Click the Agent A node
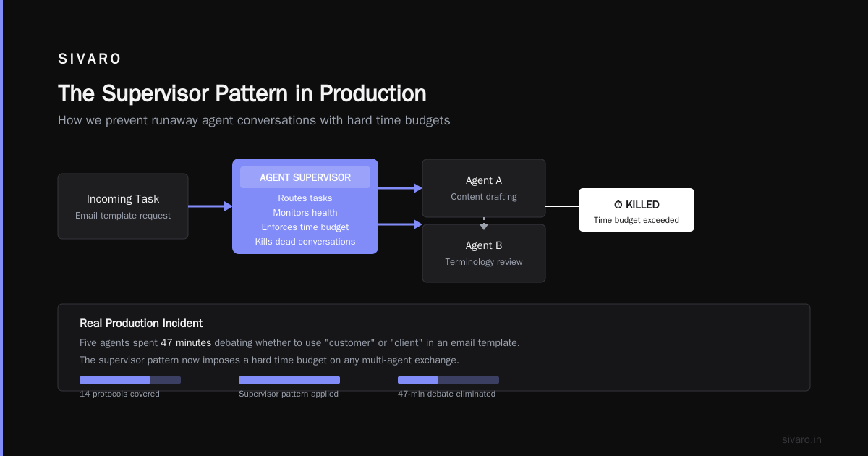Screen dimensions: 868x456 484,188
